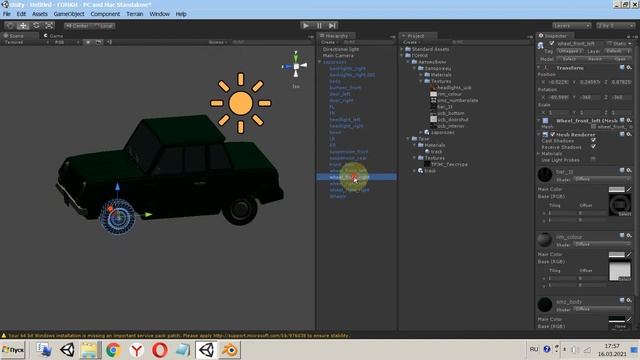Screen dimensions: 640x360
Task: Open the RGB render mode dropdown
Action: pyautogui.click(x=66, y=42)
